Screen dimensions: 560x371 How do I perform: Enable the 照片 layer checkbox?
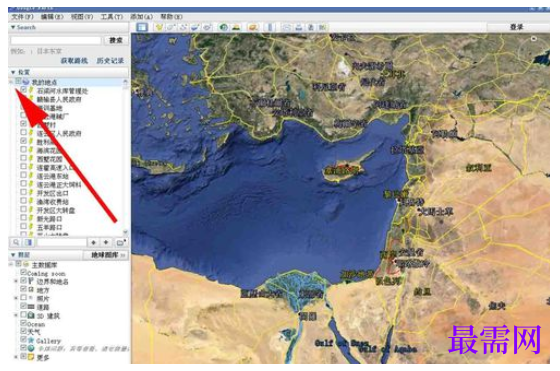[24, 297]
